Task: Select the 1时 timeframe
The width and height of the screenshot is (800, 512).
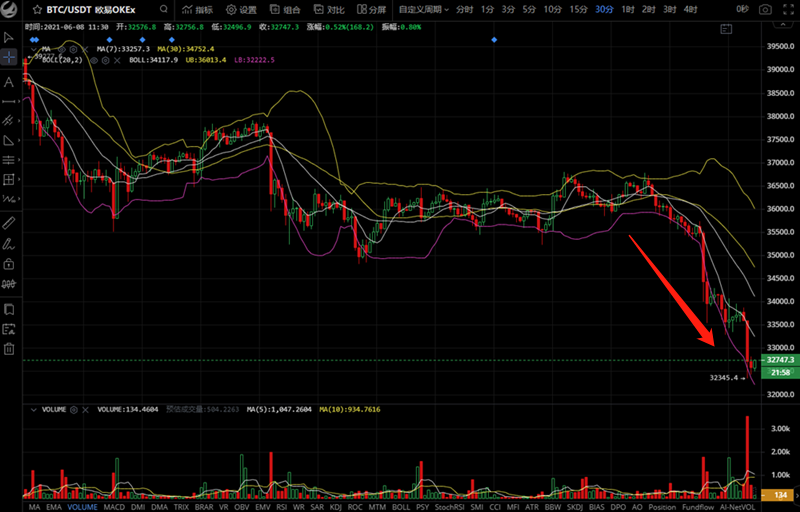Action: [628, 9]
